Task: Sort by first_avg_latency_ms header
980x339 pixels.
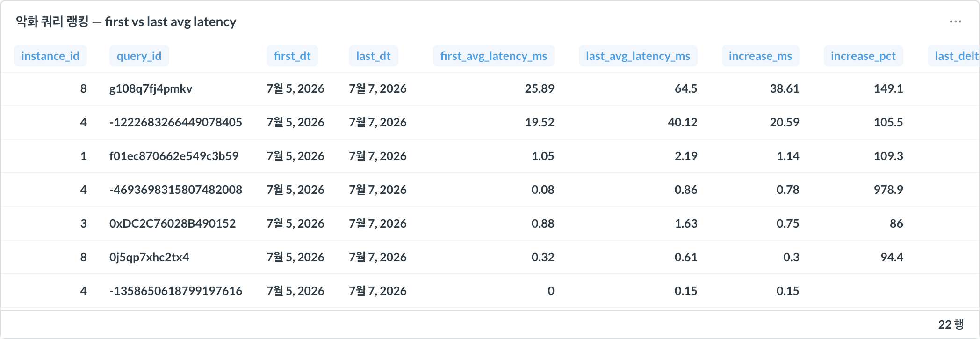Action: pos(494,56)
